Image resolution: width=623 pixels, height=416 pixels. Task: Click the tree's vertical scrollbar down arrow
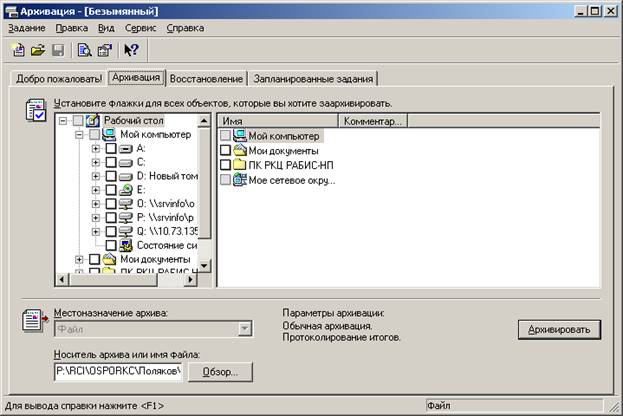coord(204,265)
